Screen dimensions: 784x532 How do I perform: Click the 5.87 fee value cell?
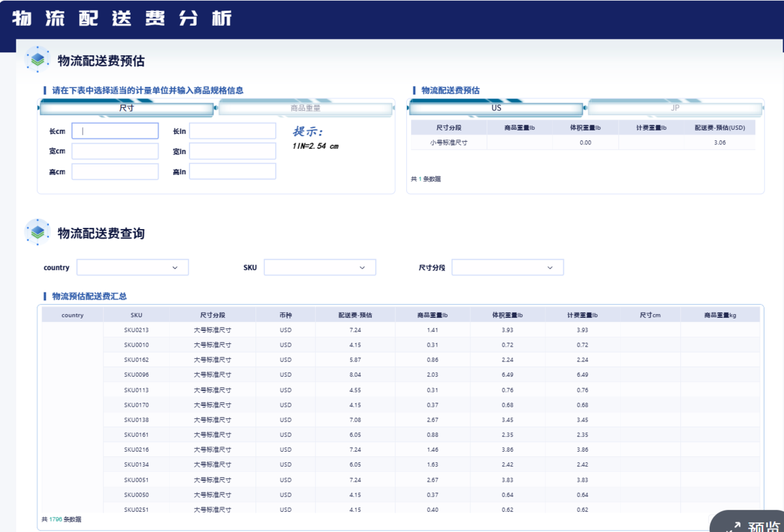[355, 360]
